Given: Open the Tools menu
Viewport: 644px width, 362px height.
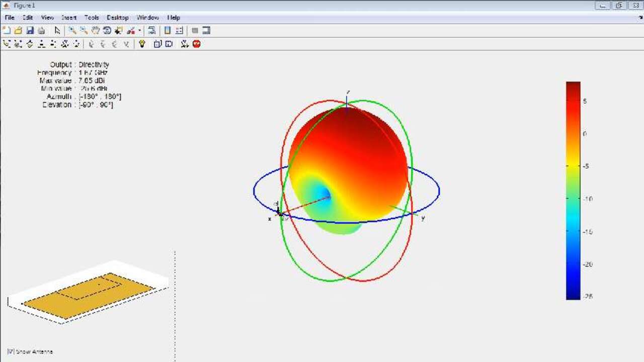Looking at the screenshot, I should pyautogui.click(x=92, y=18).
